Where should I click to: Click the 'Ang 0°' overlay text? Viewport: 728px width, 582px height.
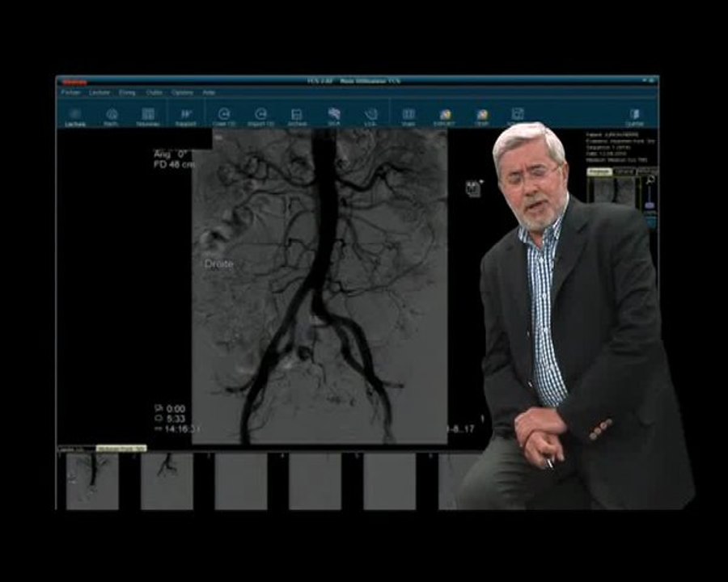pyautogui.click(x=171, y=154)
